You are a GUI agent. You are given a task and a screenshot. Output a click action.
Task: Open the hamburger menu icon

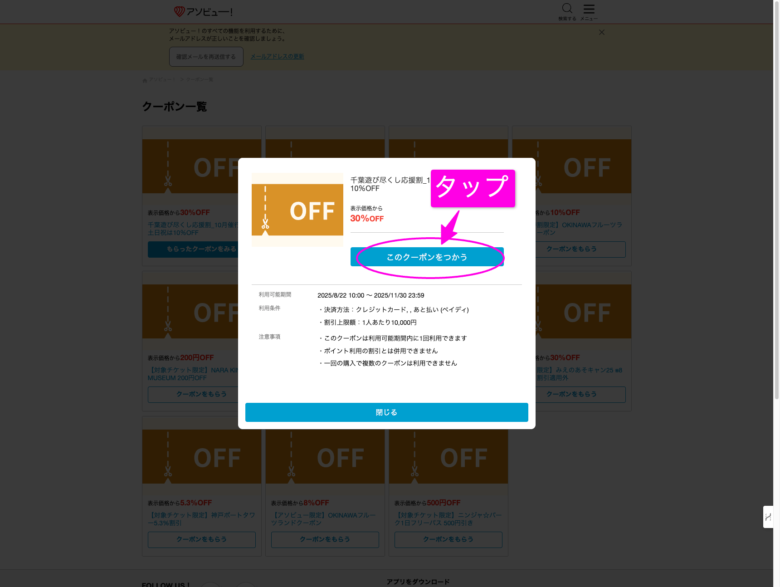tap(589, 9)
